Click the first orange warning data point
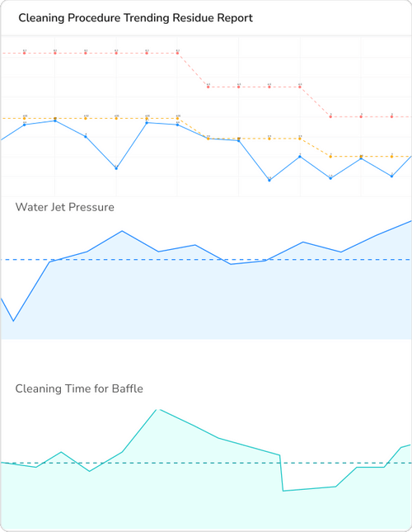This screenshot has height=532, width=412. click(x=25, y=119)
